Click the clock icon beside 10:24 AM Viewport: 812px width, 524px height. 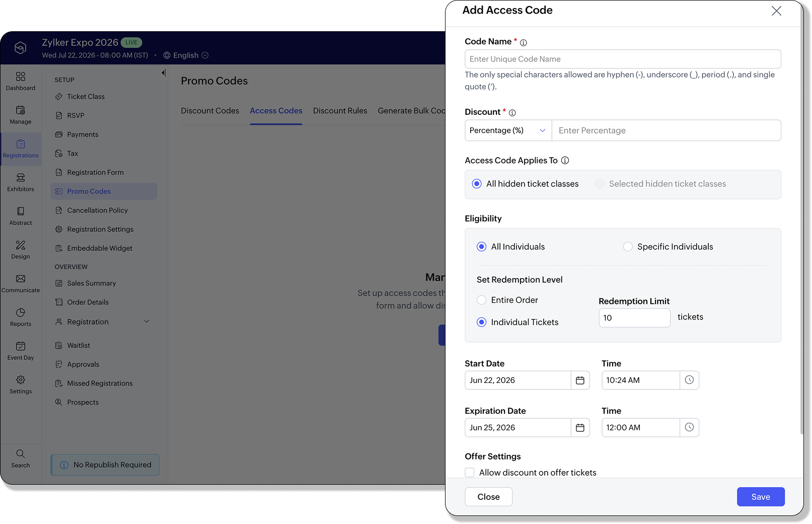tap(689, 380)
